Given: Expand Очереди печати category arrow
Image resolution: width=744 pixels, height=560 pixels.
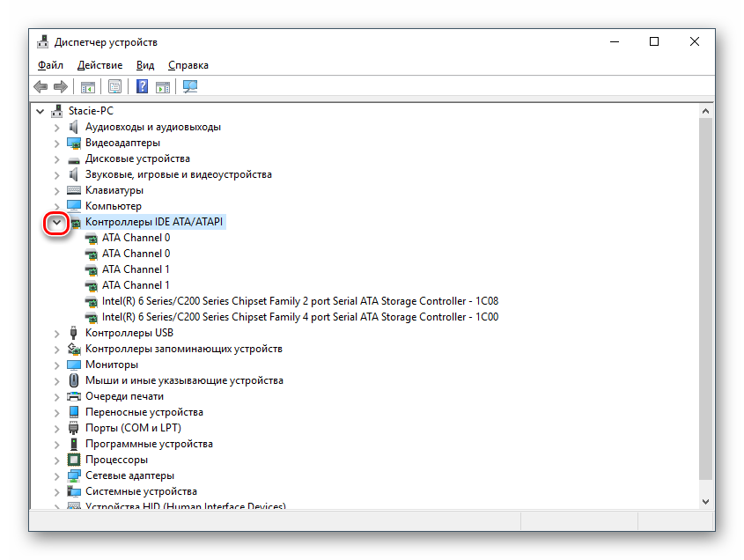Looking at the screenshot, I should click(57, 397).
